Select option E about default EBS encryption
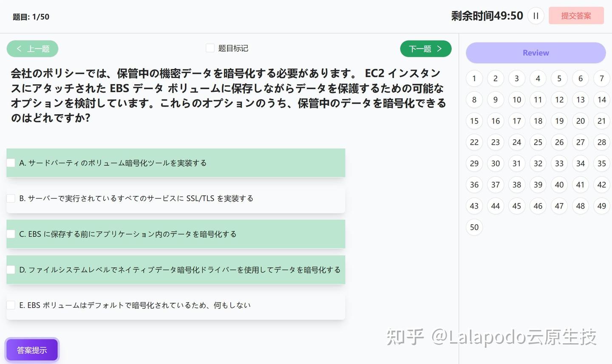The image size is (612, 364). (11, 305)
